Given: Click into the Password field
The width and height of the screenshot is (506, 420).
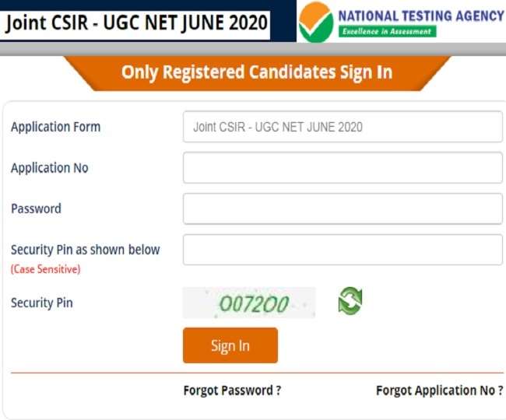Looking at the screenshot, I should [x=343, y=208].
